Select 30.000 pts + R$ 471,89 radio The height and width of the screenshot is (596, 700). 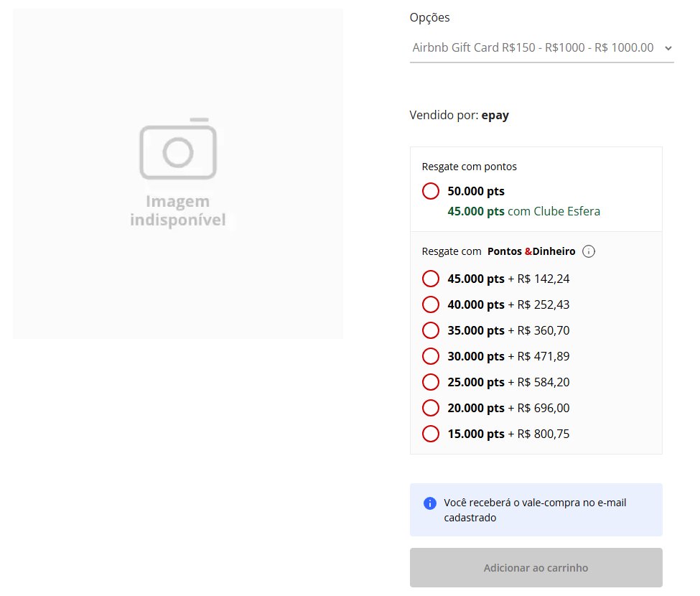coord(431,356)
